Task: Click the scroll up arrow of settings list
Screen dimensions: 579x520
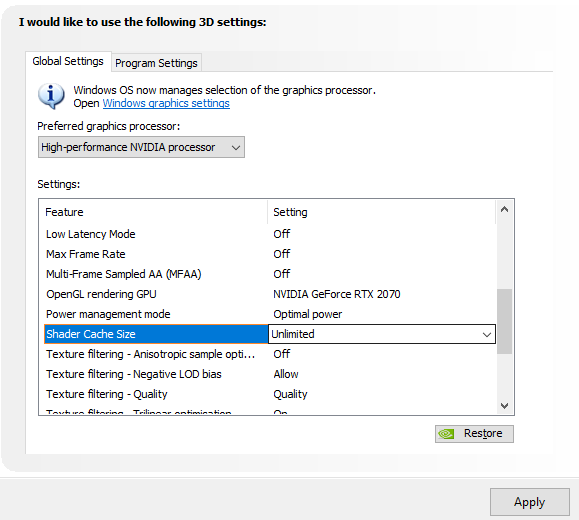Action: pos(504,209)
